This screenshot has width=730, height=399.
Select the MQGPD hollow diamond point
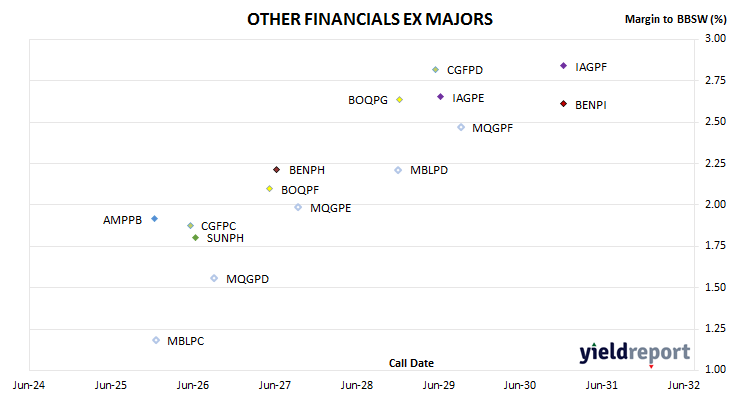(214, 278)
